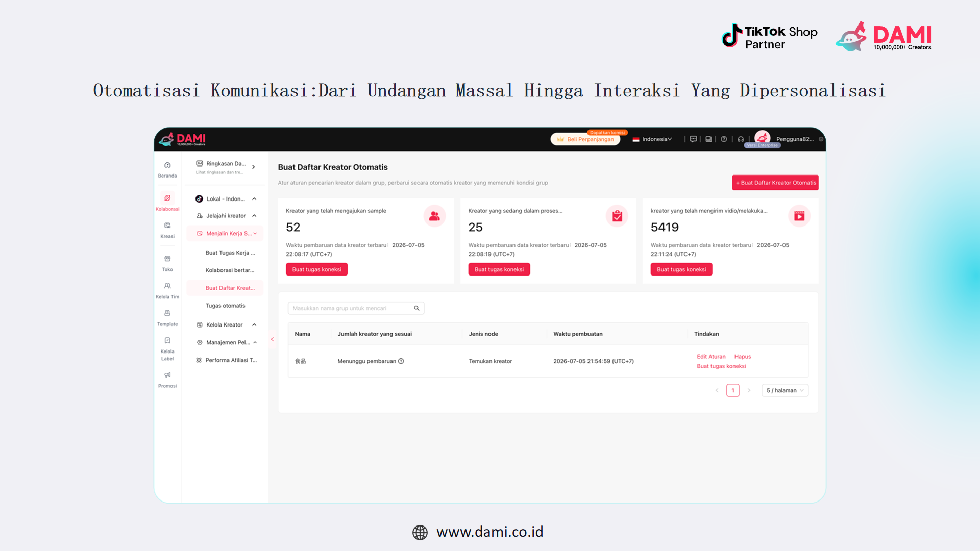980x551 pixels.
Task: Click the Waktu pembuatan column header
Action: (x=578, y=334)
